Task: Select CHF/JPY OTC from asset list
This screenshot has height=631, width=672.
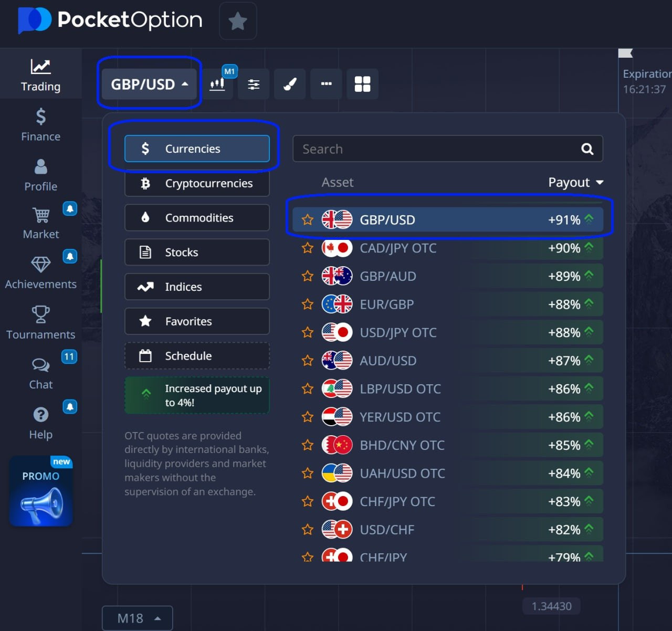Action: [x=448, y=501]
